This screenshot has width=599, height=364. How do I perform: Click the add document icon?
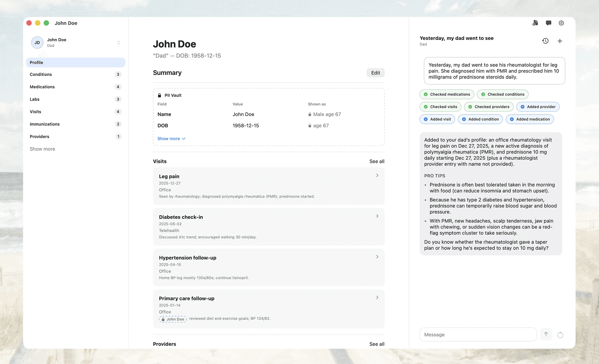535,23
